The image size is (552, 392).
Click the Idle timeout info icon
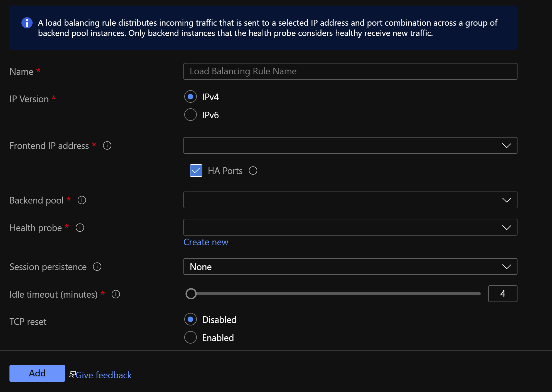pyautogui.click(x=116, y=294)
